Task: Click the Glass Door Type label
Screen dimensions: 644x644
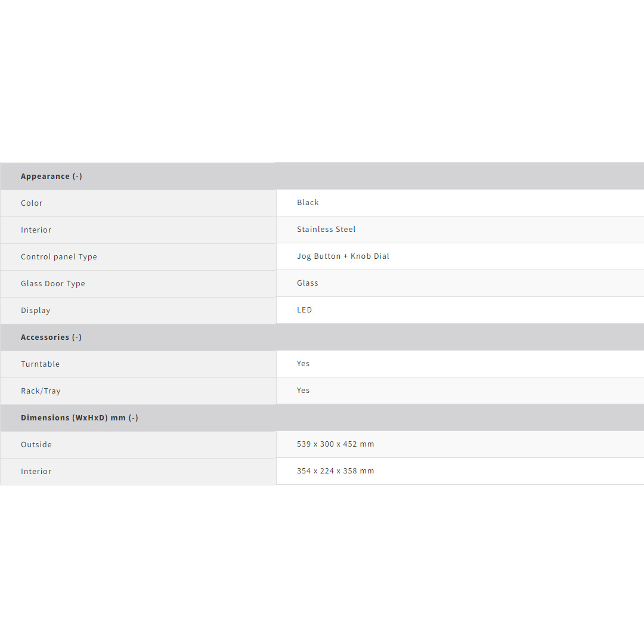Action: [x=53, y=284]
